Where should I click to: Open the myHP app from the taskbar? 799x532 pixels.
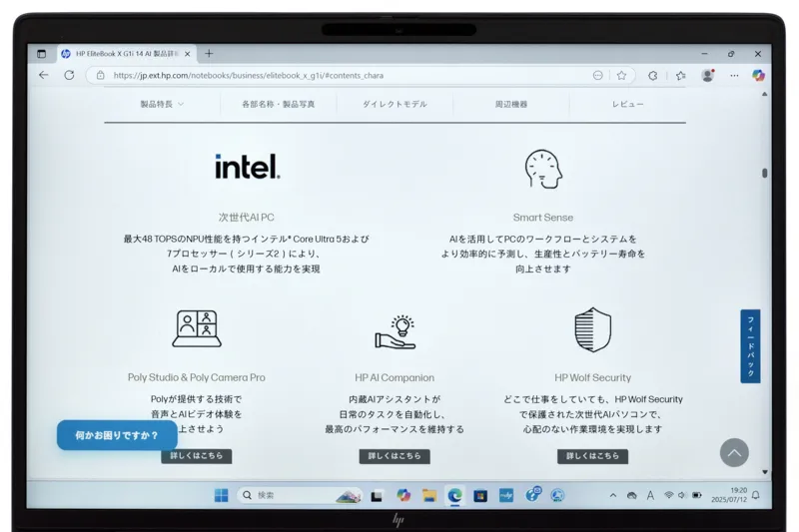point(506,495)
